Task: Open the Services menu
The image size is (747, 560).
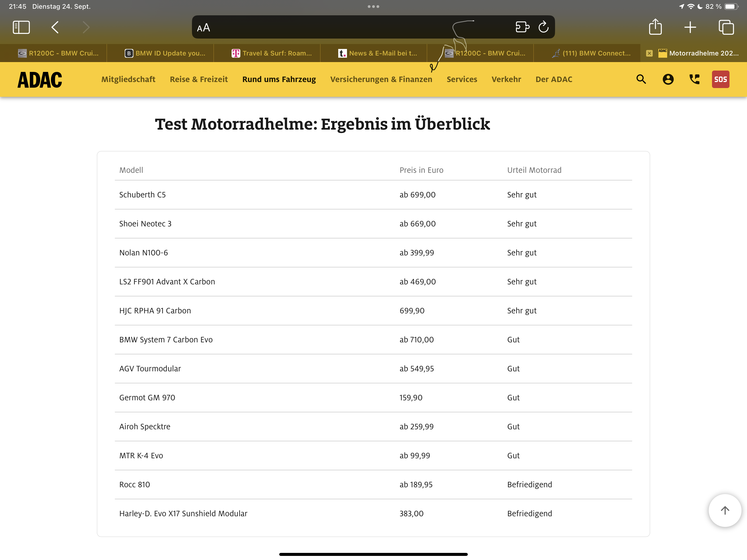Action: click(462, 79)
